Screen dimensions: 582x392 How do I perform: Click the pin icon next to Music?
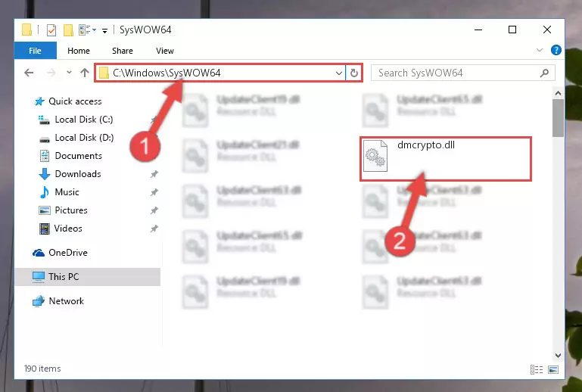tap(154, 192)
